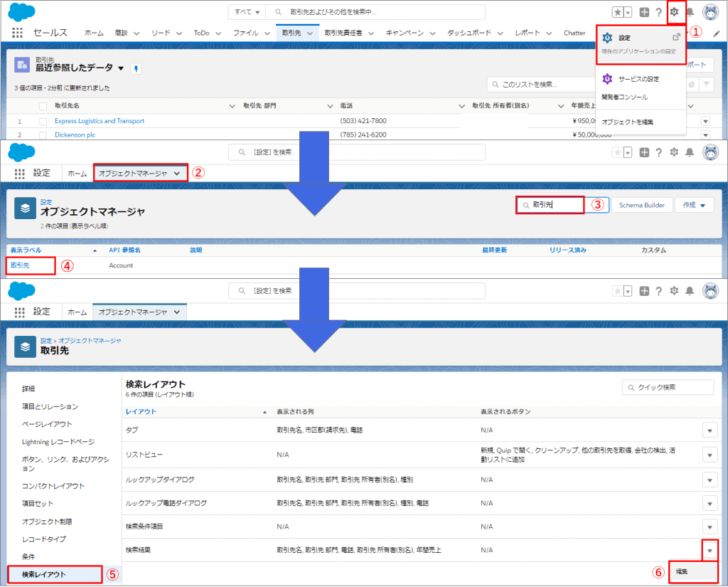Open the row menu arrow for the タブ layout
This screenshot has width=728, height=587.
[x=710, y=430]
